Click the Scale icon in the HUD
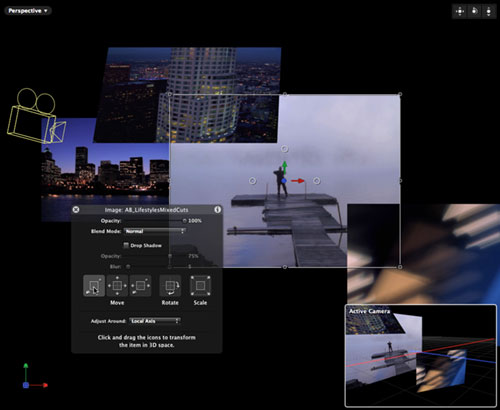This screenshot has width=500, height=410. point(200,286)
